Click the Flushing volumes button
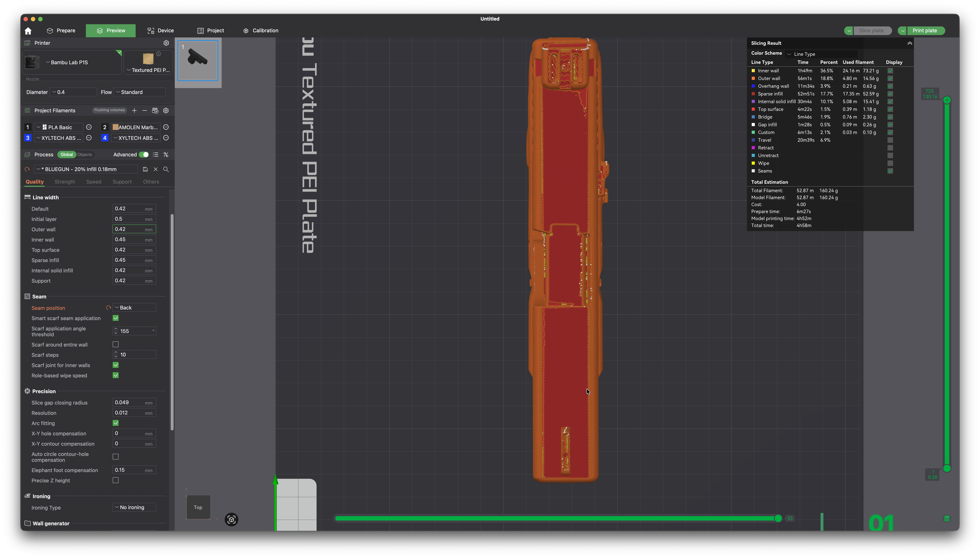The width and height of the screenshot is (980, 558). click(x=110, y=110)
